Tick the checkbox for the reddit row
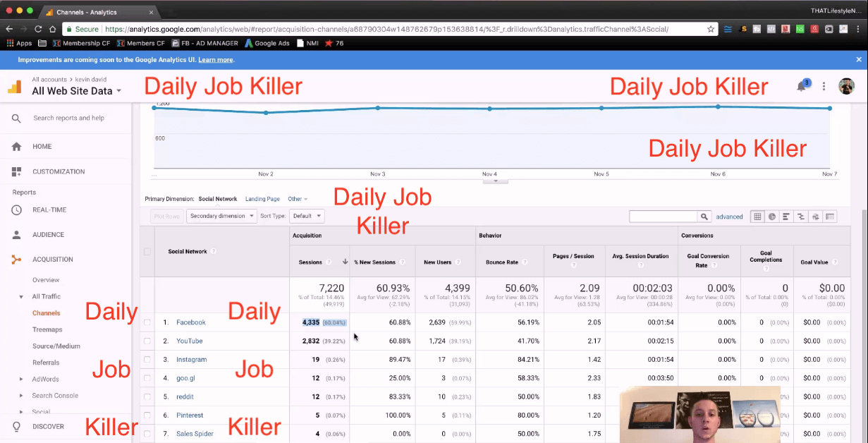This screenshot has height=443, width=868. pyautogui.click(x=147, y=396)
